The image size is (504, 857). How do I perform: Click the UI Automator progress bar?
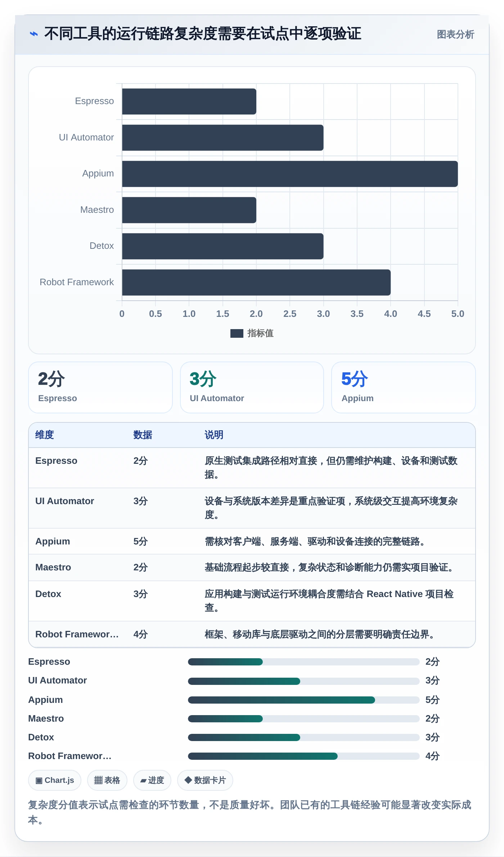[304, 681]
